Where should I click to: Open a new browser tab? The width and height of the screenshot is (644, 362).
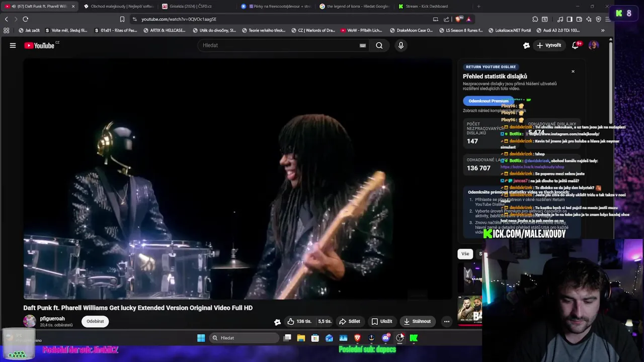tap(478, 7)
